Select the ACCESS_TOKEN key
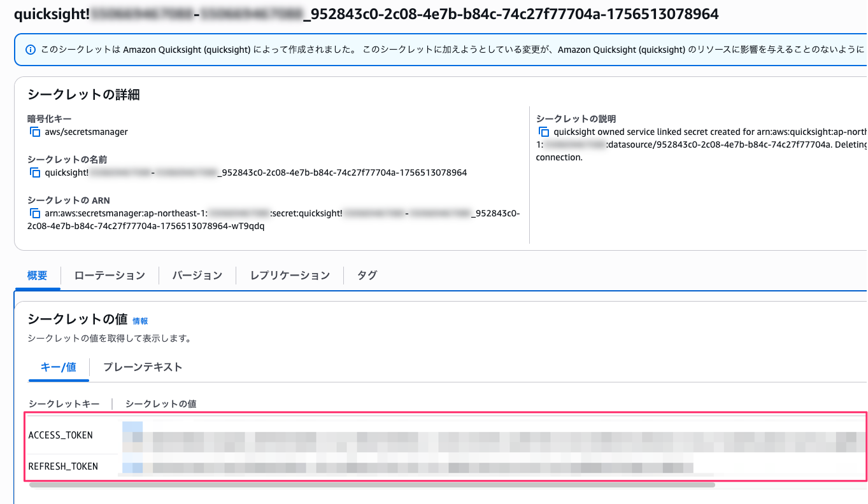Viewport: 868px width, 504px height. tap(60, 435)
